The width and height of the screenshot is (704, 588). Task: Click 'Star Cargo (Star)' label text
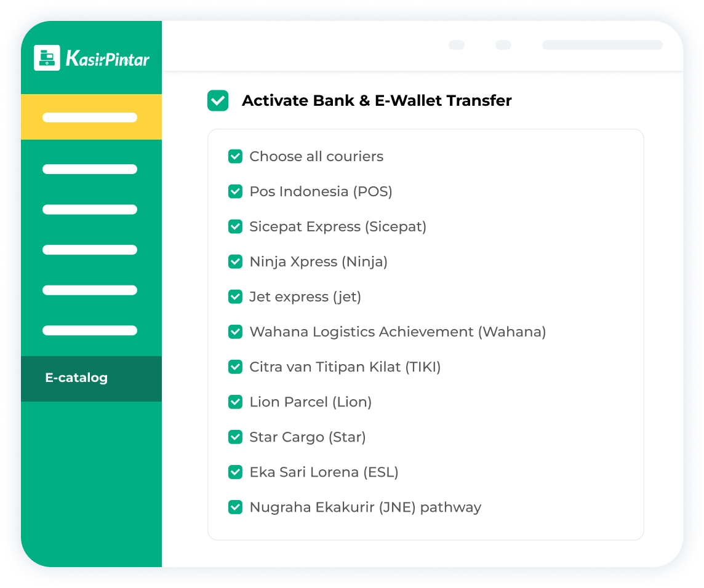[308, 437]
